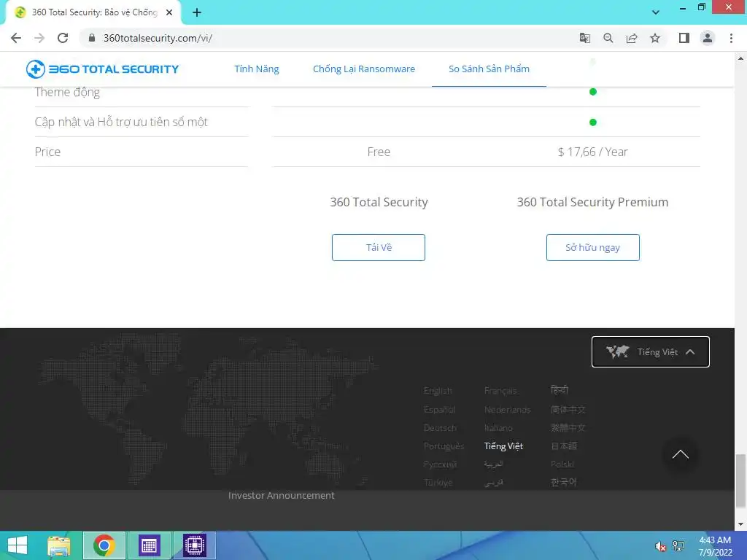The width and height of the screenshot is (747, 560).
Task: Click the $ 17,66 / Year price
Action: [x=592, y=152]
